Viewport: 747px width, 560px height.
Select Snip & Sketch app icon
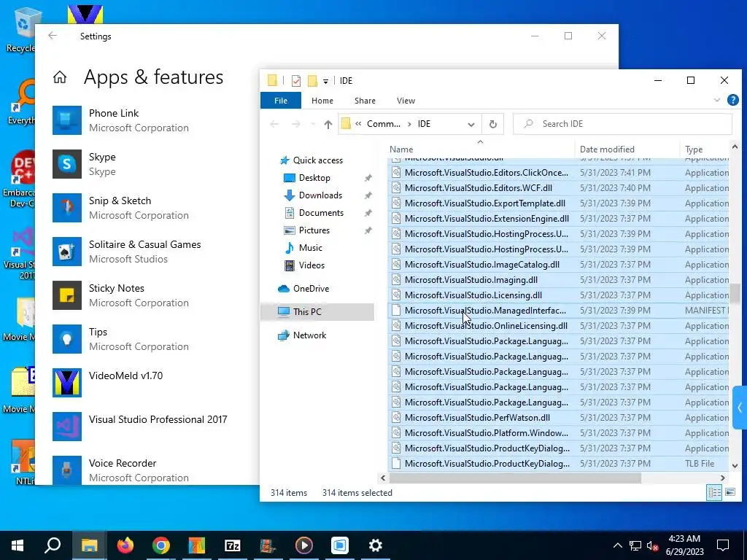pos(66,208)
